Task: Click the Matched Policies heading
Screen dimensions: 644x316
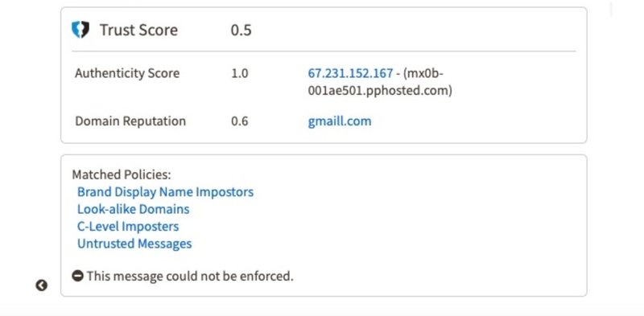Action: (122, 174)
